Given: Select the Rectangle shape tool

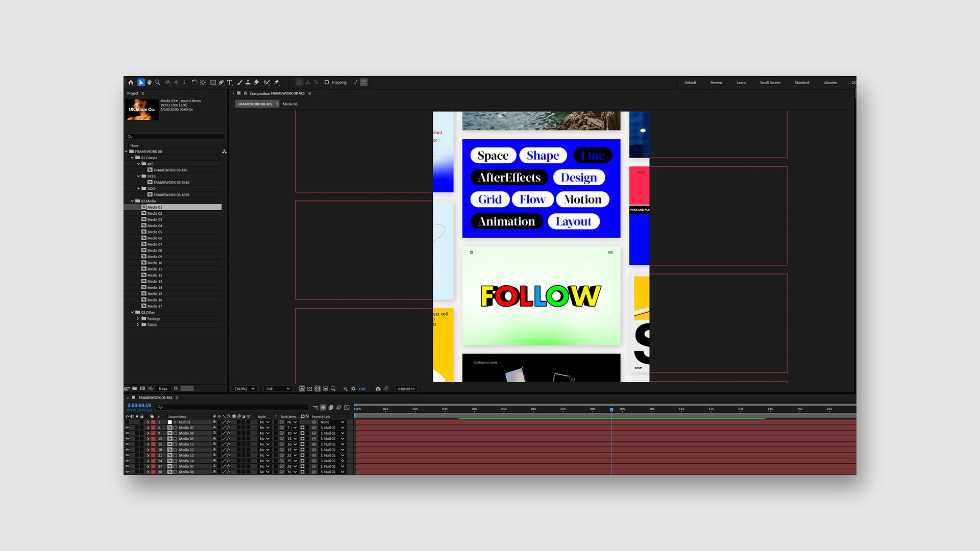Looking at the screenshot, I should pyautogui.click(x=213, y=82).
